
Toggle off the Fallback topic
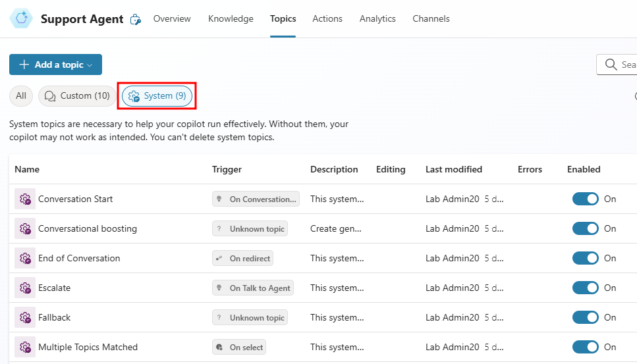pos(585,317)
